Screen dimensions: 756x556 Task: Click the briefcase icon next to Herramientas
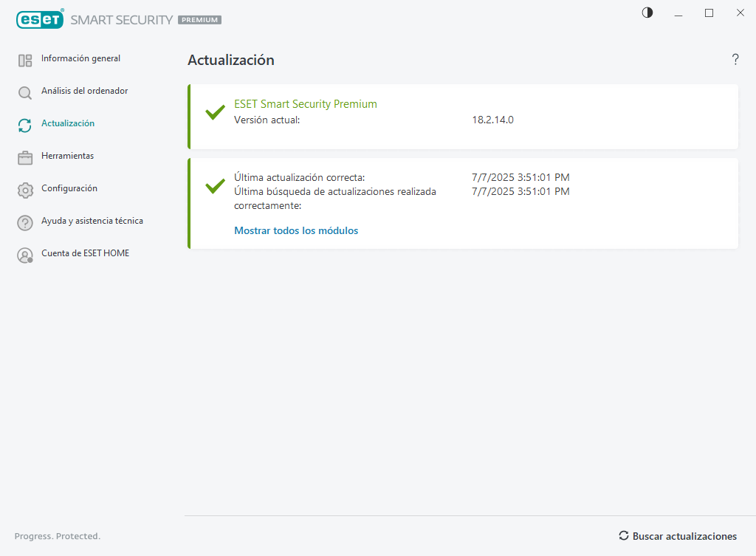pos(24,157)
